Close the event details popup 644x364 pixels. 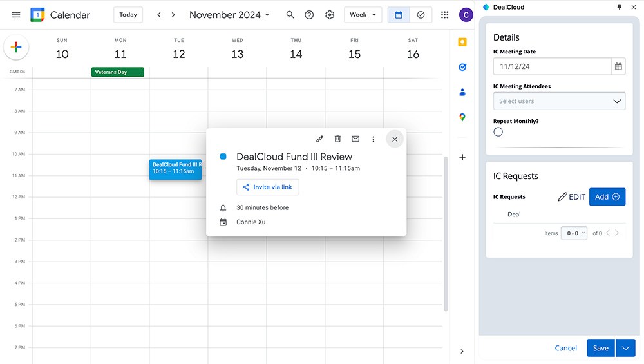coord(395,139)
